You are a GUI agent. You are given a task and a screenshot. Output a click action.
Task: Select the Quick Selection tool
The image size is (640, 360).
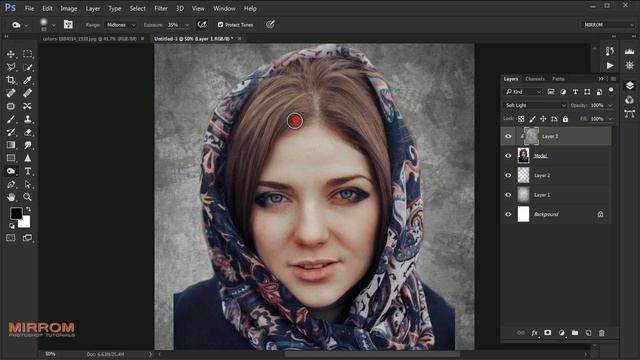click(27, 67)
